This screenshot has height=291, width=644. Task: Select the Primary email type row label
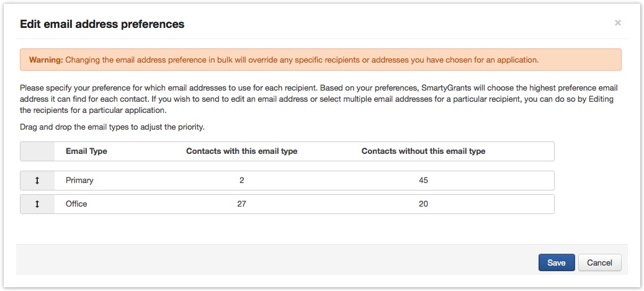(x=79, y=181)
